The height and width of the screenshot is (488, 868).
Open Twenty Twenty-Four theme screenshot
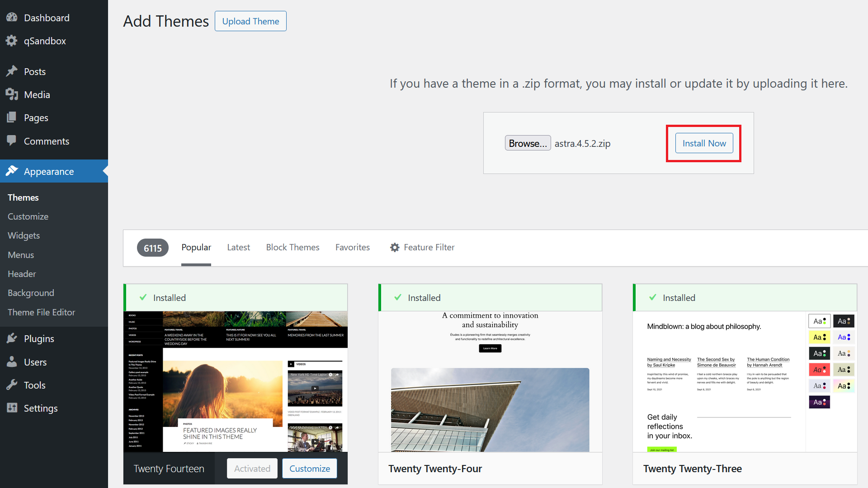(490, 381)
